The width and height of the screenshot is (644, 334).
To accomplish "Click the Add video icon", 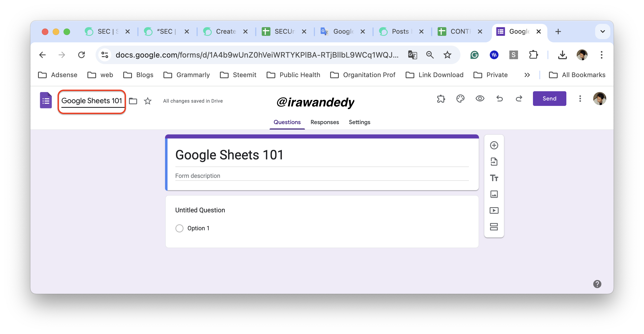I will coord(494,210).
